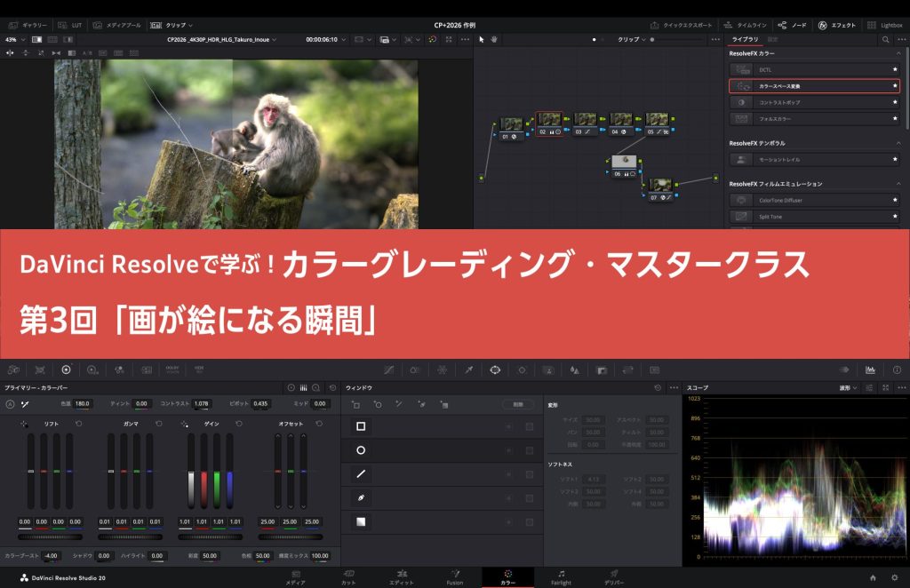Toggle the Nodes panel button
Viewport: 910px width, 588px height.
(794, 25)
